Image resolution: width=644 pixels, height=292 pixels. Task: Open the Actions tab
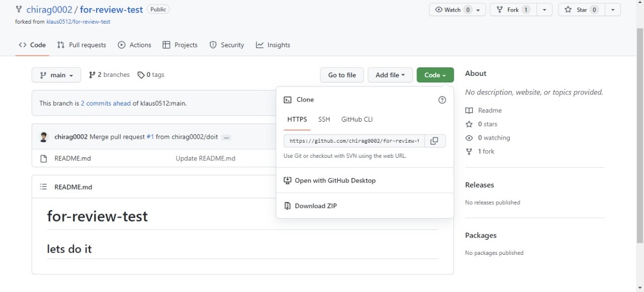[134, 45]
